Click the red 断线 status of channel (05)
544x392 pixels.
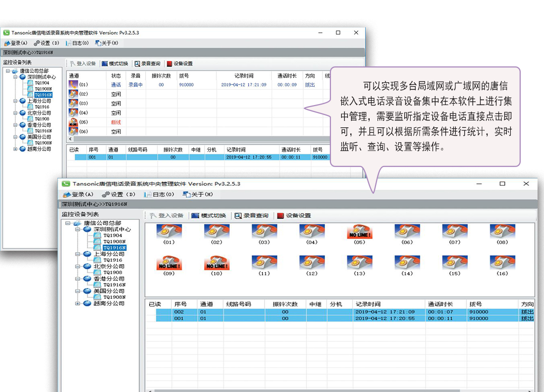116,122
